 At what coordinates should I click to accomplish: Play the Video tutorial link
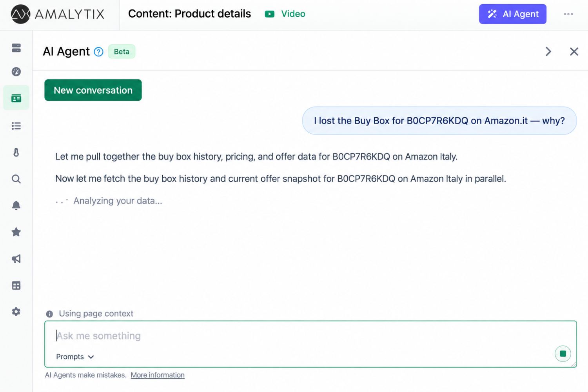285,14
